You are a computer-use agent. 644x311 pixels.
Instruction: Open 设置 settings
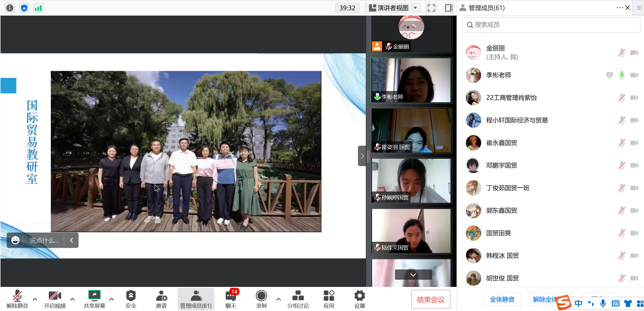pos(359,299)
